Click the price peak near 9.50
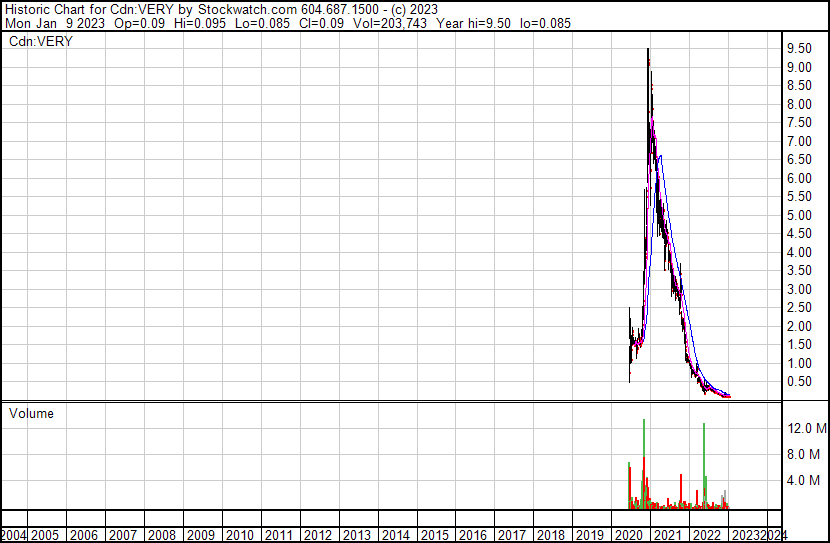 click(x=648, y=52)
